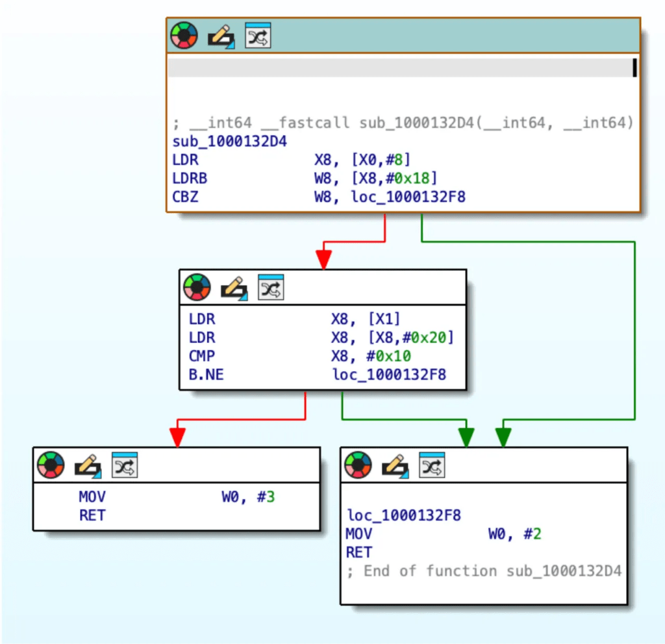Click pencil icon on loc_1000132F8 block

(x=395, y=465)
